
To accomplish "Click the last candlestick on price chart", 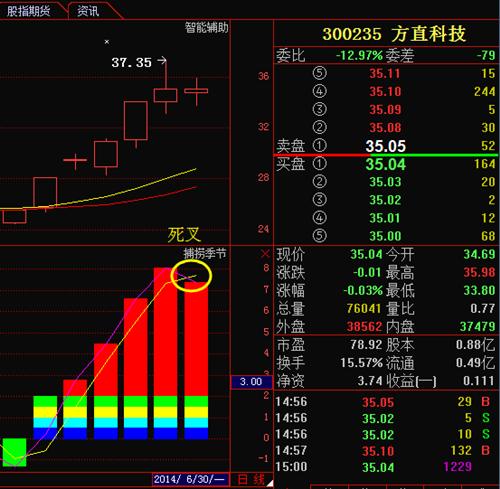I will (196, 91).
